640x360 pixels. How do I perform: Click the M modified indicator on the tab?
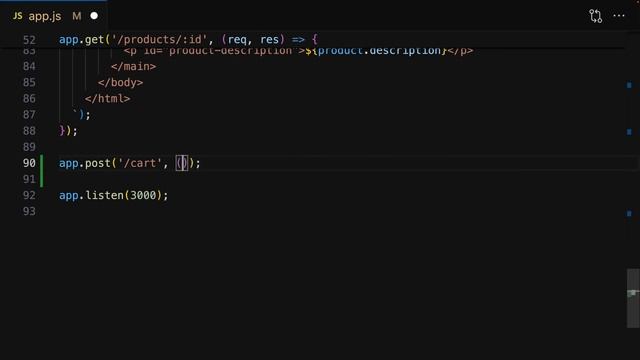tap(77, 16)
